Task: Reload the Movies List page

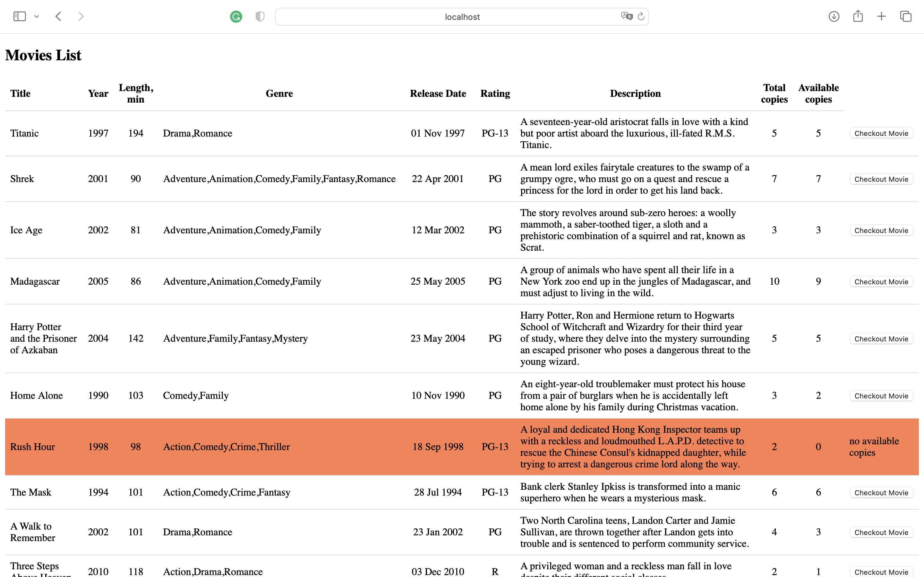Action: point(641,16)
